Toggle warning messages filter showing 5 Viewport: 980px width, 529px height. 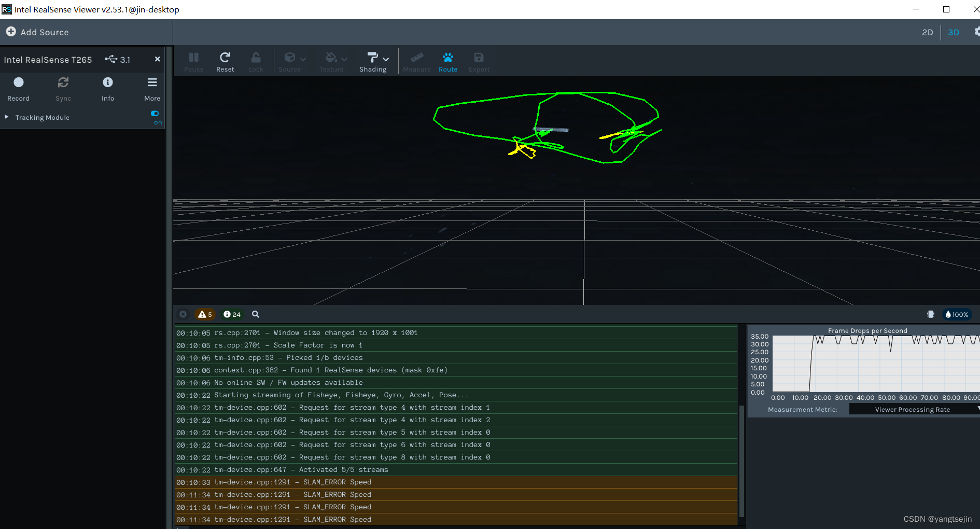[205, 314]
